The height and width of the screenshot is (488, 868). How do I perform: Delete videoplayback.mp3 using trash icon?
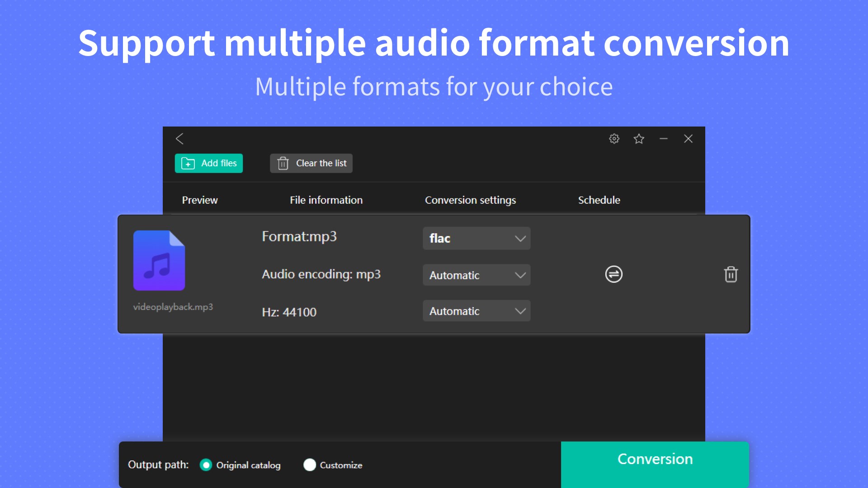(731, 274)
